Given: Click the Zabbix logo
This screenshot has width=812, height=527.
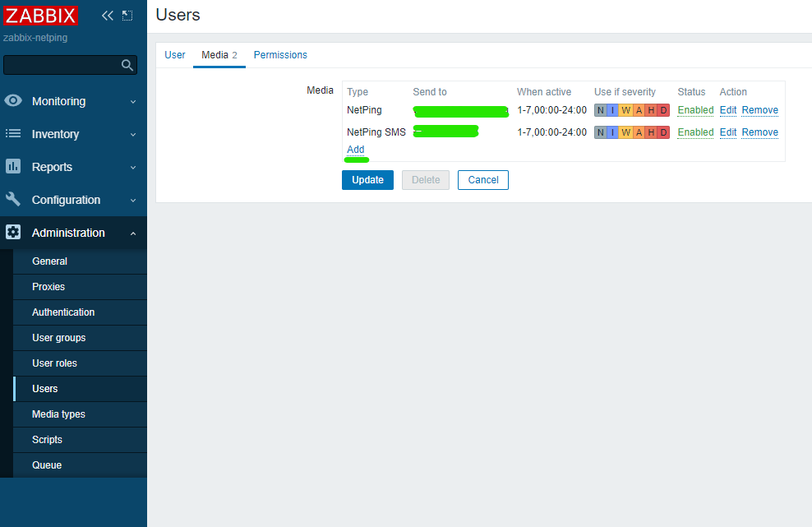Looking at the screenshot, I should click(40, 16).
